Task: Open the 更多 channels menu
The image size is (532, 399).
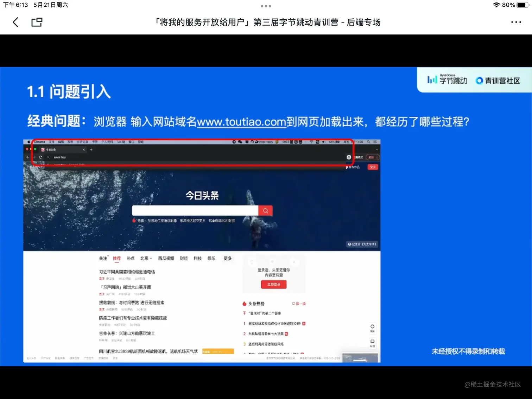Action: pos(228,258)
